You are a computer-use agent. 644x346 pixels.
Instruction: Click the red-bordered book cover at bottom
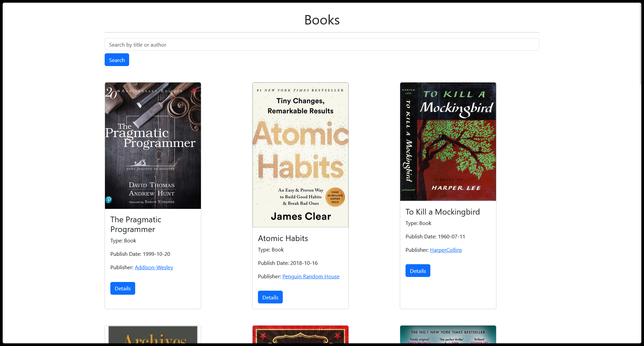[x=300, y=335]
